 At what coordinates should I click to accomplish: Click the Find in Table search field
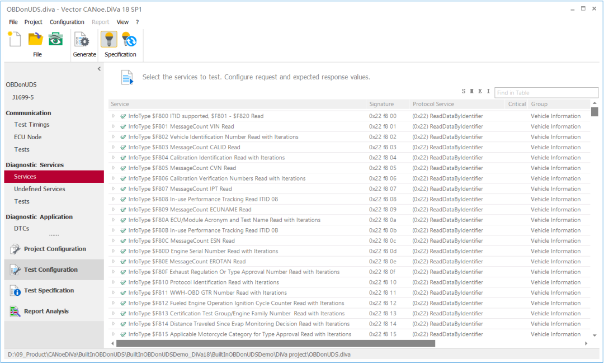[x=546, y=93]
